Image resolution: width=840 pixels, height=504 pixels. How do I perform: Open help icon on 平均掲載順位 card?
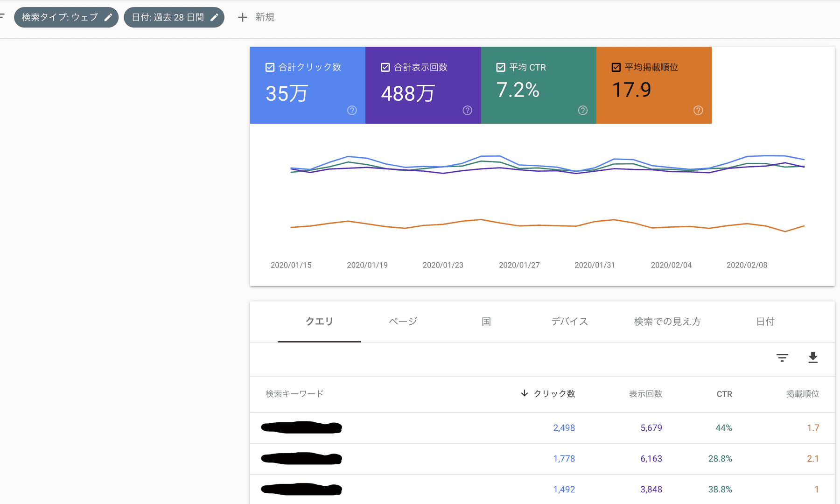point(698,110)
